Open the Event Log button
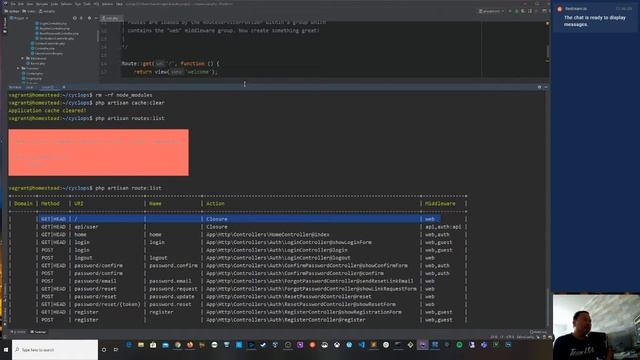Image resolution: width=640 pixels, height=360 pixels. pos(538,332)
